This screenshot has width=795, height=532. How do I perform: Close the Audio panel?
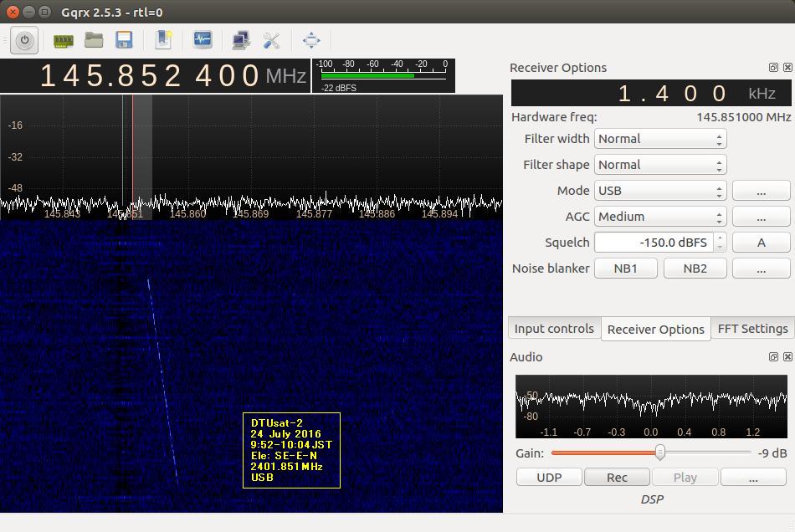[x=787, y=356]
